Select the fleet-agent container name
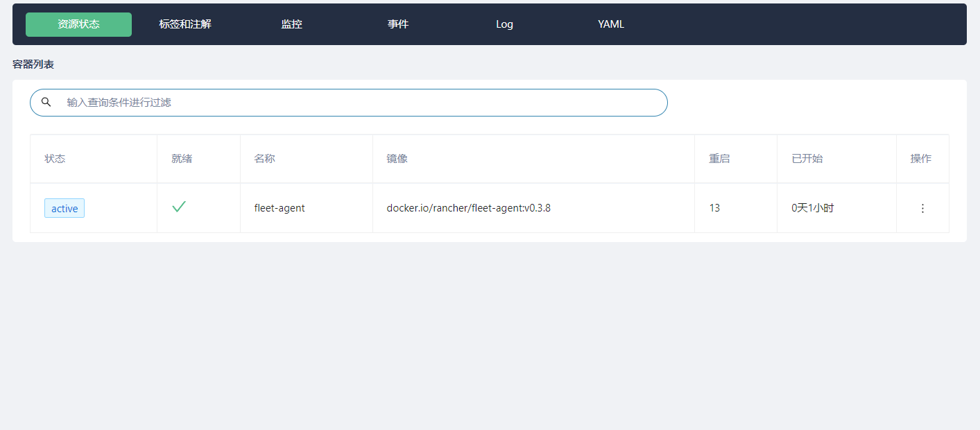 click(x=280, y=208)
